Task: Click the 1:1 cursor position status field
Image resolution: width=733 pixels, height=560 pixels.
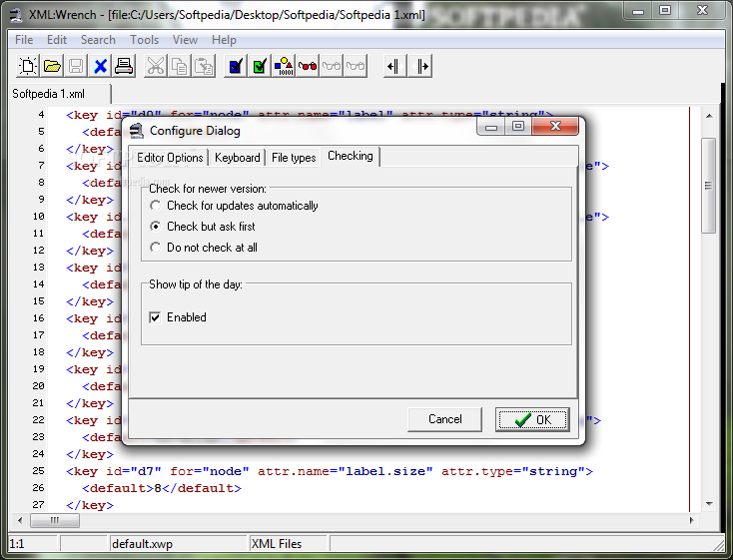Action: (x=33, y=544)
